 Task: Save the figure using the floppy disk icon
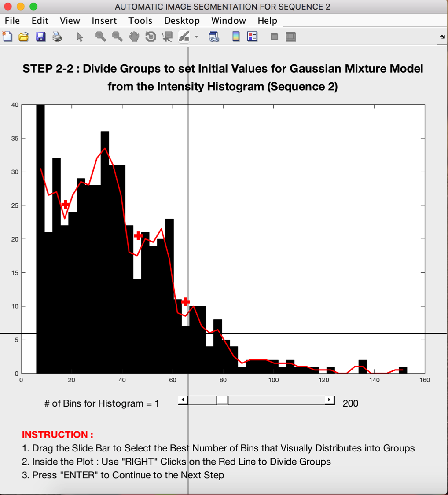pyautogui.click(x=40, y=37)
